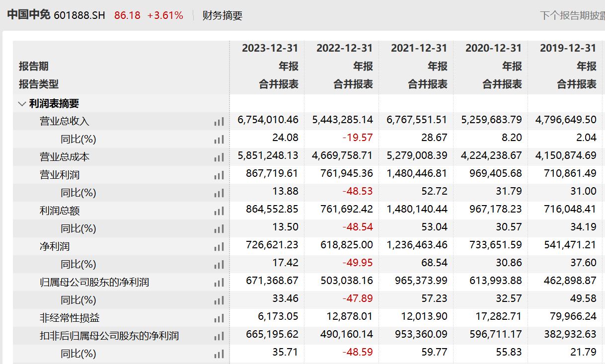Click value 665,195.62

coord(272,334)
